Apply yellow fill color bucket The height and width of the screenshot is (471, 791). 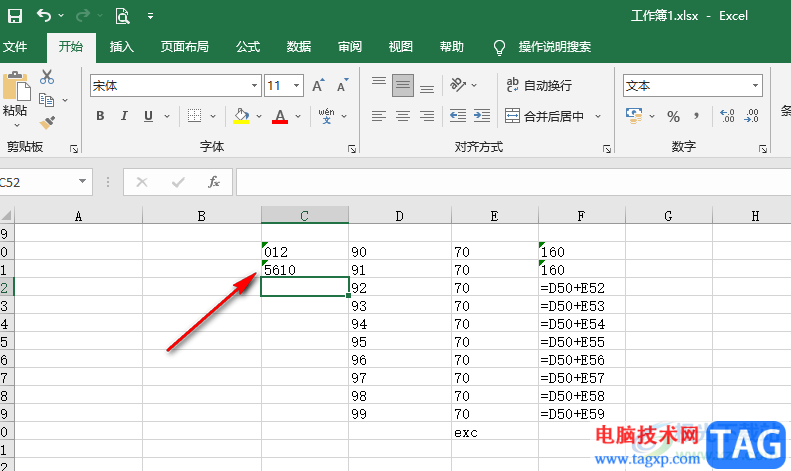241,116
